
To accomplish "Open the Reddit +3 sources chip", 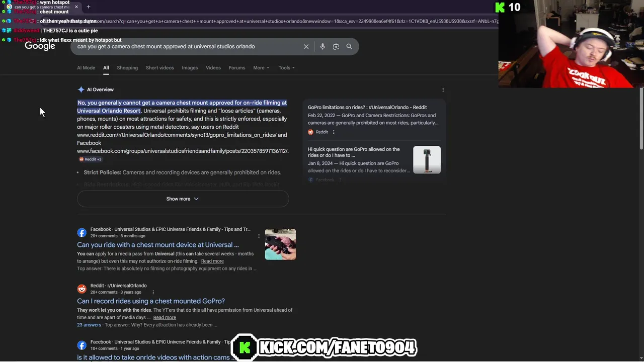I will tap(91, 159).
